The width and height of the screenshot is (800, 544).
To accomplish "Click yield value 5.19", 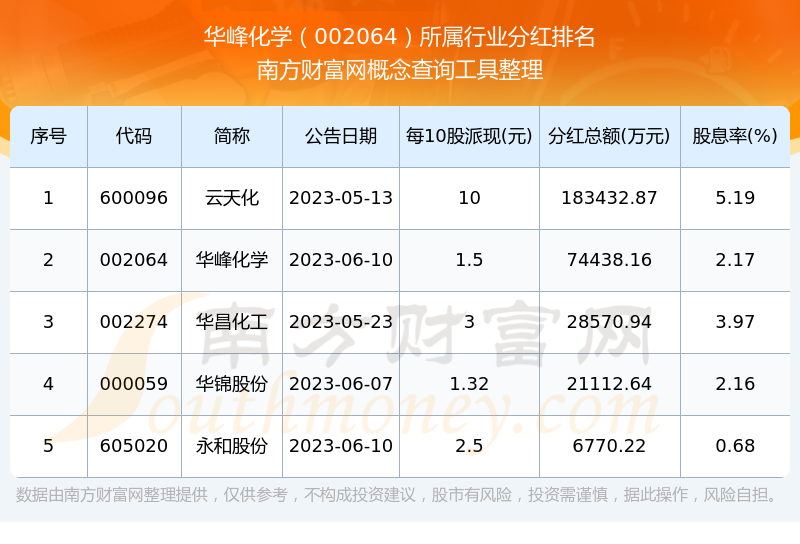I will (735, 198).
